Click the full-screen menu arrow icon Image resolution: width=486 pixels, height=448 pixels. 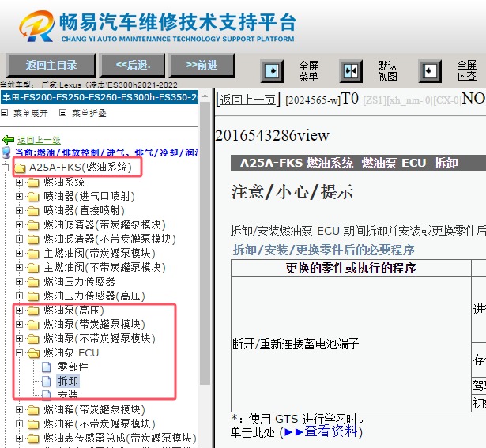(272, 71)
